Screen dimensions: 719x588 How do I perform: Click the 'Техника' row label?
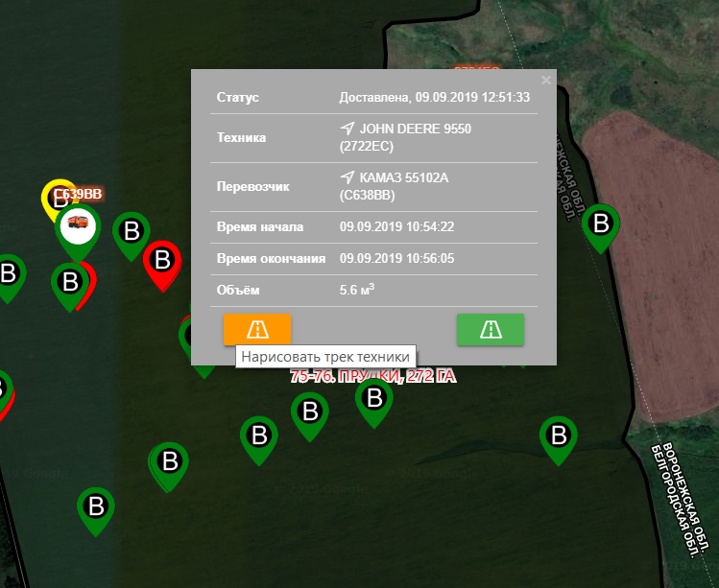click(241, 137)
